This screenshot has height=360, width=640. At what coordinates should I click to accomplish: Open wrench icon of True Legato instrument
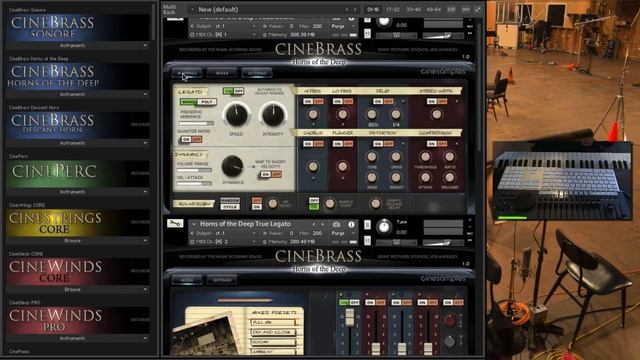pyautogui.click(x=175, y=224)
